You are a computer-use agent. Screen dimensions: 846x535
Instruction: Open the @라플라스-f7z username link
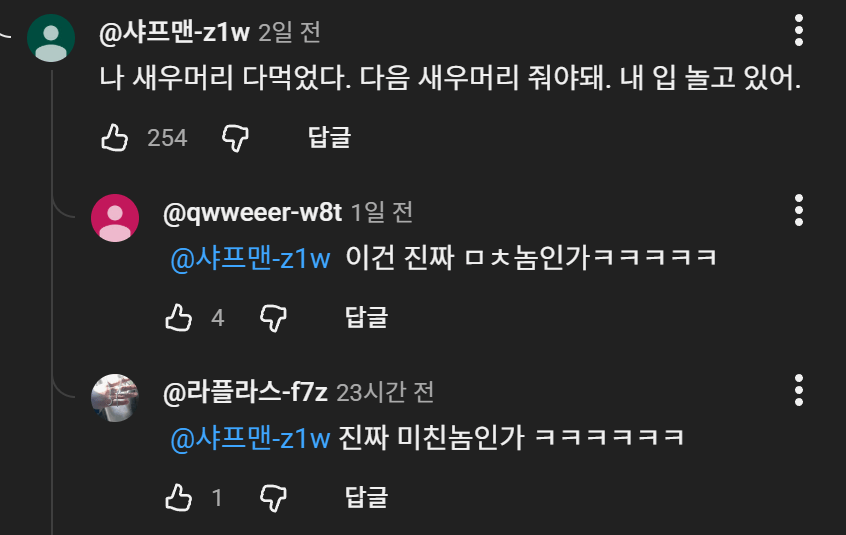coord(245,392)
